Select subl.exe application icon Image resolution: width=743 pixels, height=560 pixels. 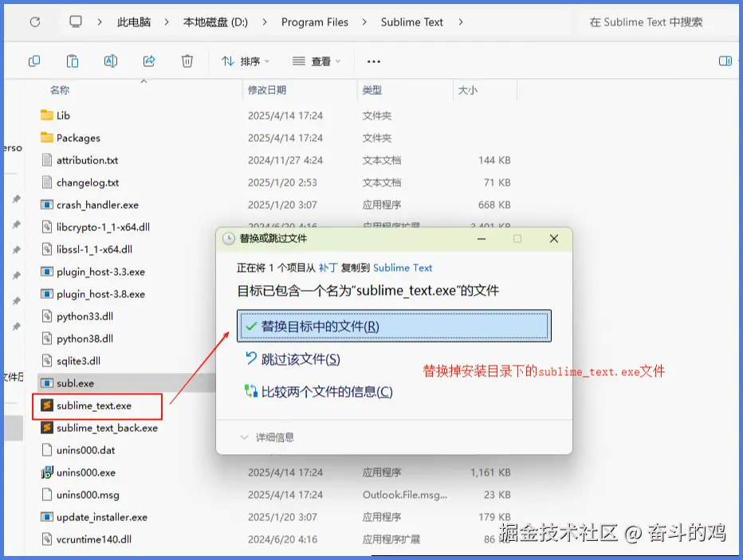46,383
